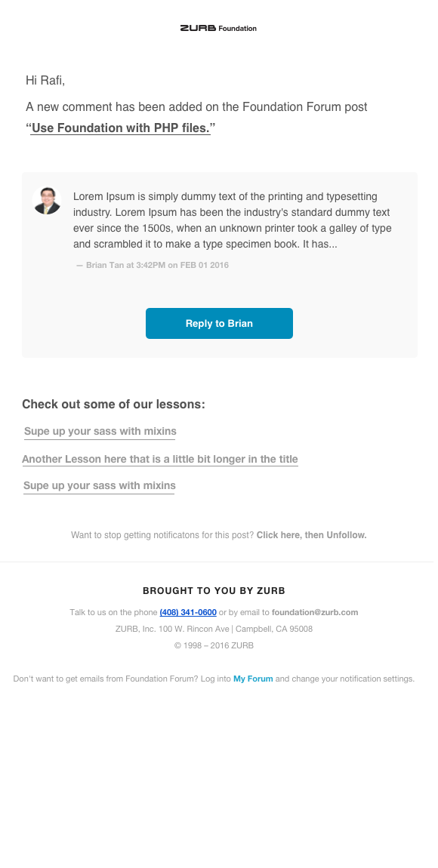Open the "Use Foundation with PHP files." post link
The image size is (438, 868).
coord(120,128)
